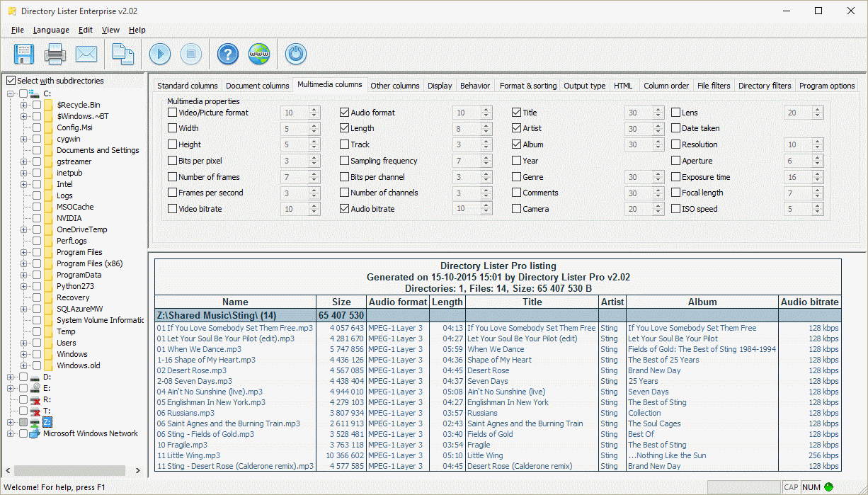Tick the checkbox beside Logs folder

[x=37, y=195]
